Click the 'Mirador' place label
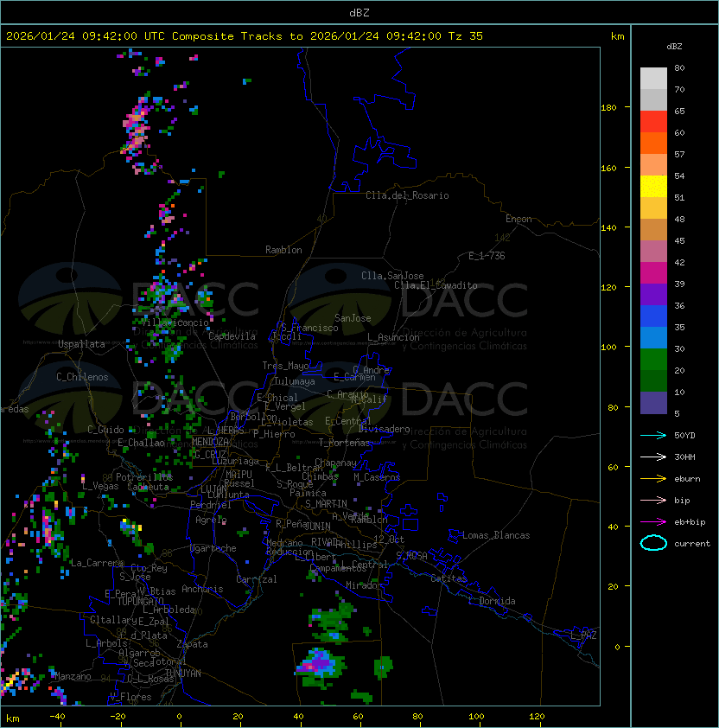 [364, 585]
